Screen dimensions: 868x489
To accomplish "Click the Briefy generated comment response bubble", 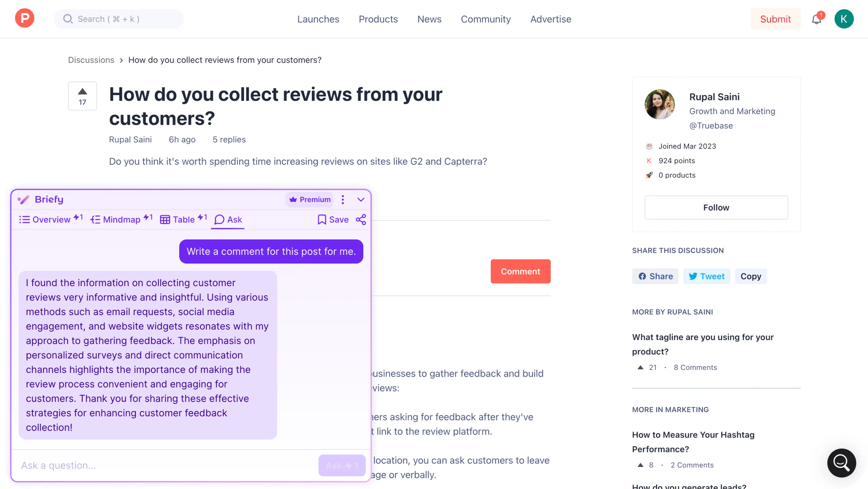I will click(x=148, y=355).
